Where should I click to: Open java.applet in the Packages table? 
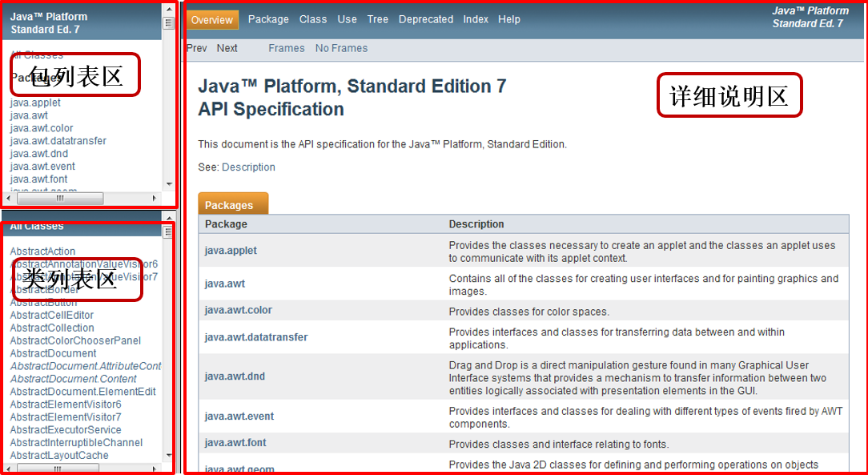[231, 250]
